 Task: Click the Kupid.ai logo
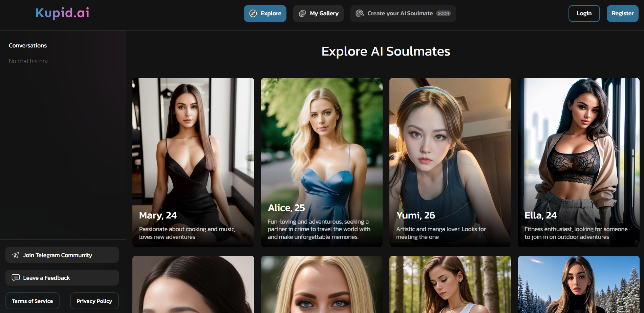(x=62, y=13)
